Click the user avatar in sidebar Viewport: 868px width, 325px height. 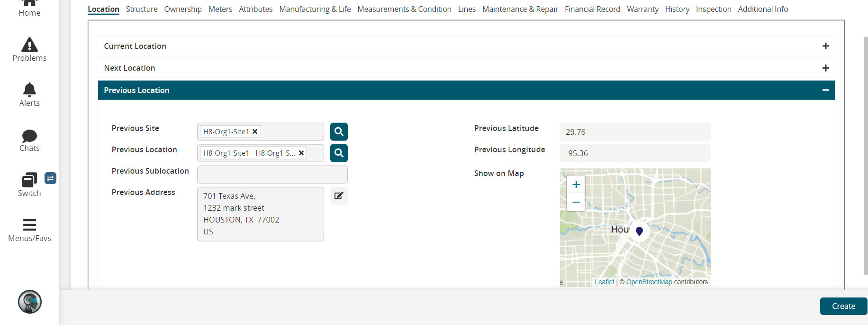pyautogui.click(x=30, y=302)
